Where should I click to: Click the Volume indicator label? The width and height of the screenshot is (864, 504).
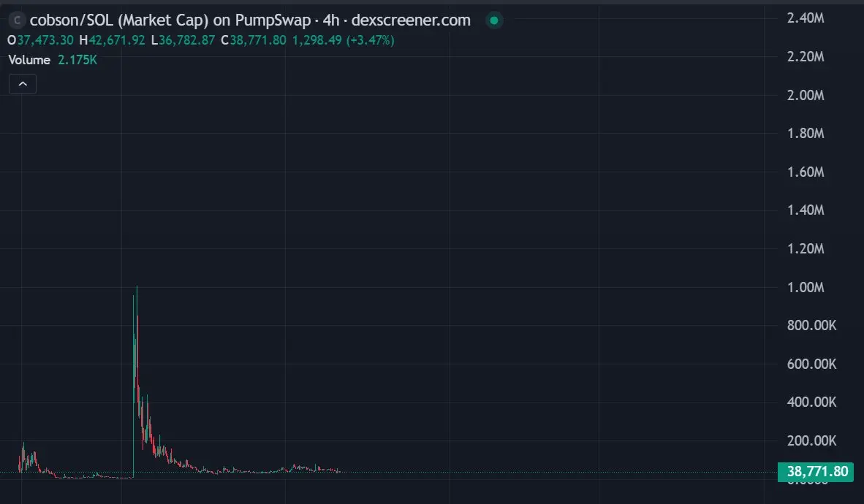29,60
